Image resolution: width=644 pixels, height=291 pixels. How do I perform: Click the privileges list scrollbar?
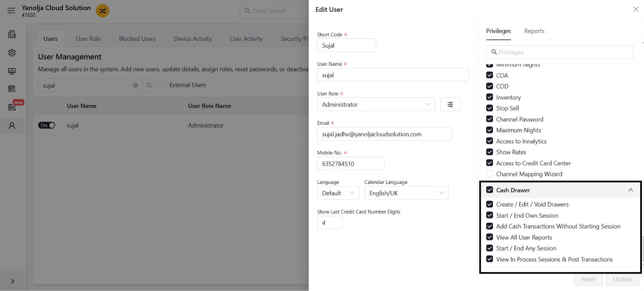642,249
